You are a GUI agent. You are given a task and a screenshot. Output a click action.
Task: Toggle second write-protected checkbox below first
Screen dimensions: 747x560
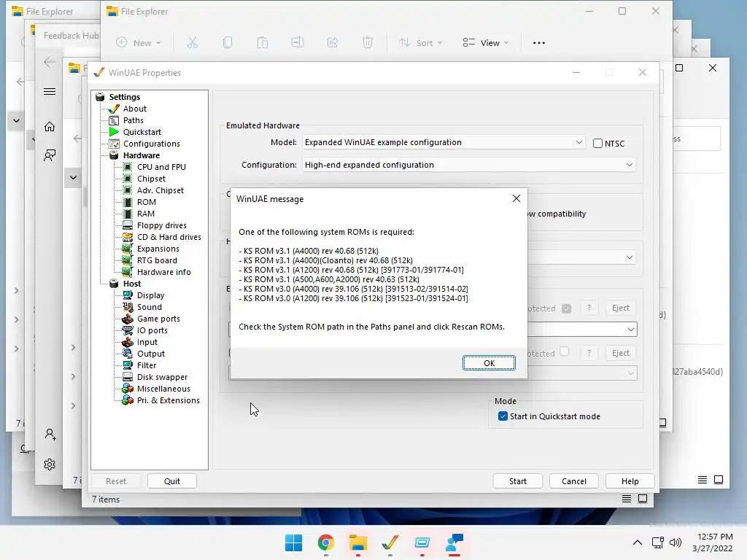(565, 352)
